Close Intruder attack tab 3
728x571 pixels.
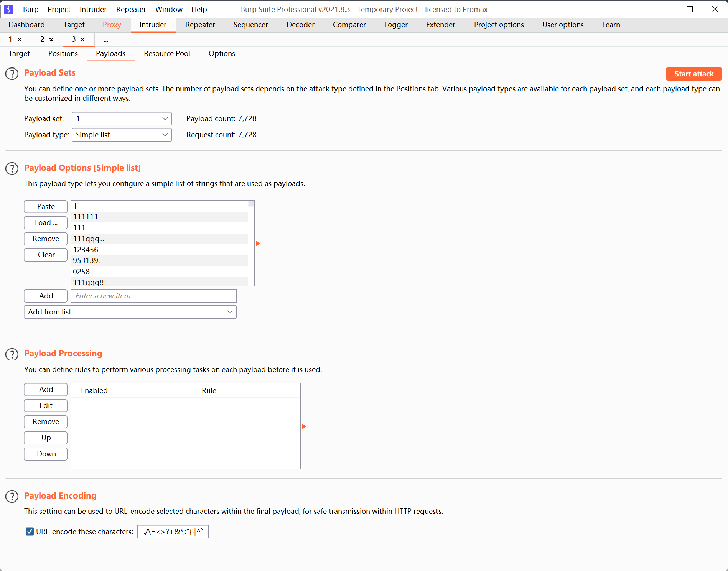click(x=82, y=39)
